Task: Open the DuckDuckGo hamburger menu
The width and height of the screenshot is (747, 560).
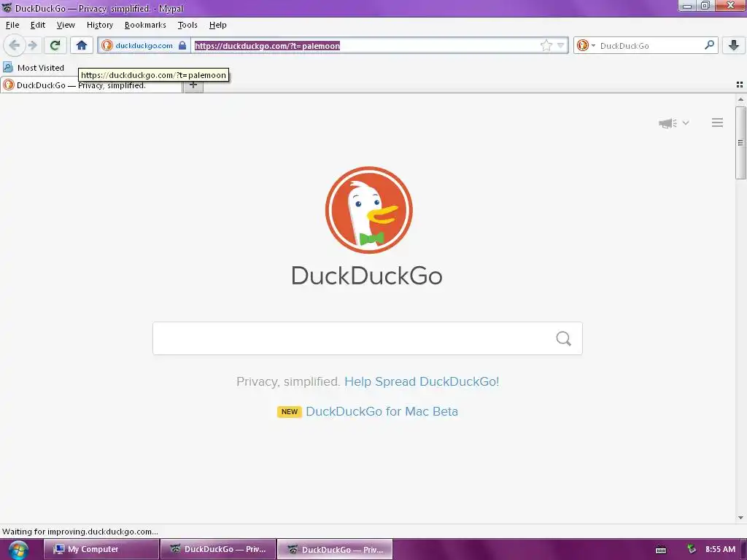Action: (x=717, y=122)
